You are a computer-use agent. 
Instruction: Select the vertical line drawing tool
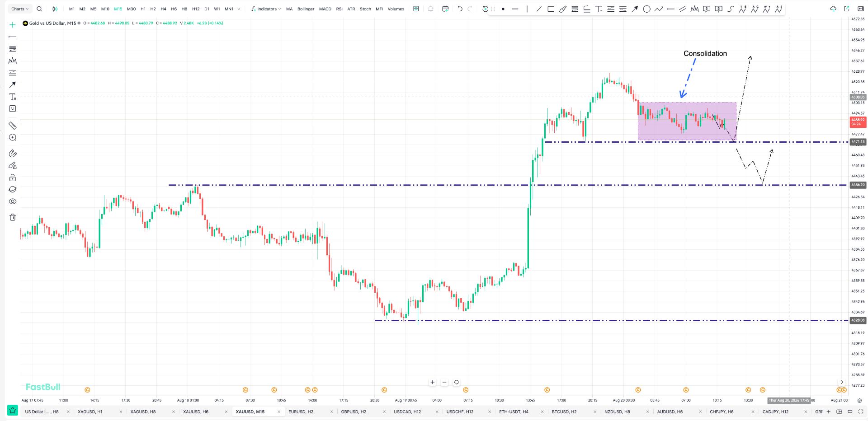pos(527,9)
